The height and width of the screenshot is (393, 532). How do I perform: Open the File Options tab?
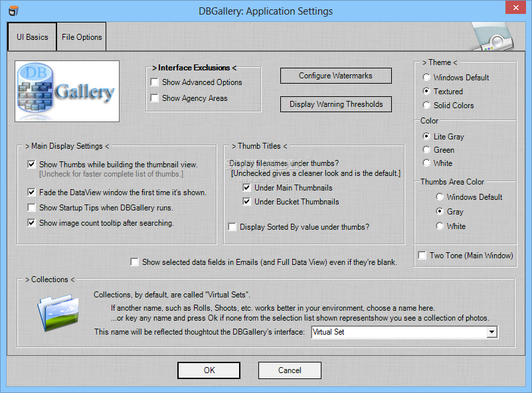pos(82,37)
